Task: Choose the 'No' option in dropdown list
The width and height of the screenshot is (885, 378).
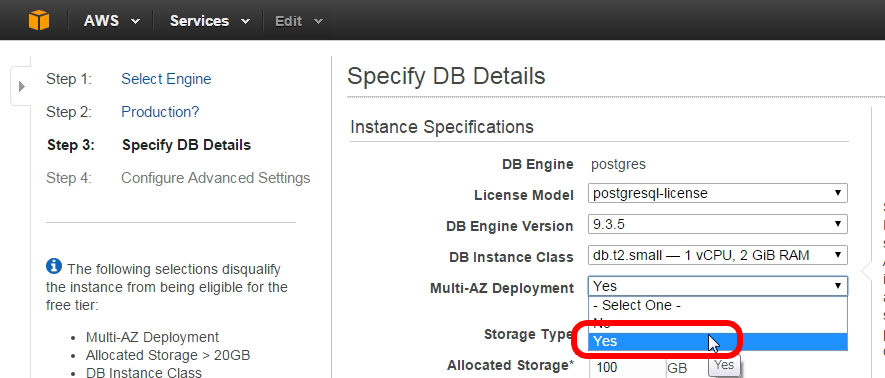Action: [717, 323]
